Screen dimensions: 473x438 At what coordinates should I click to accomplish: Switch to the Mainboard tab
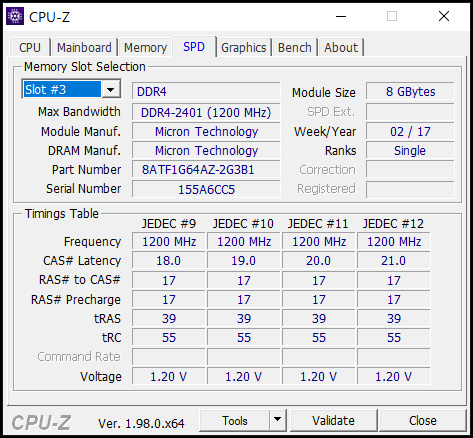pos(84,47)
